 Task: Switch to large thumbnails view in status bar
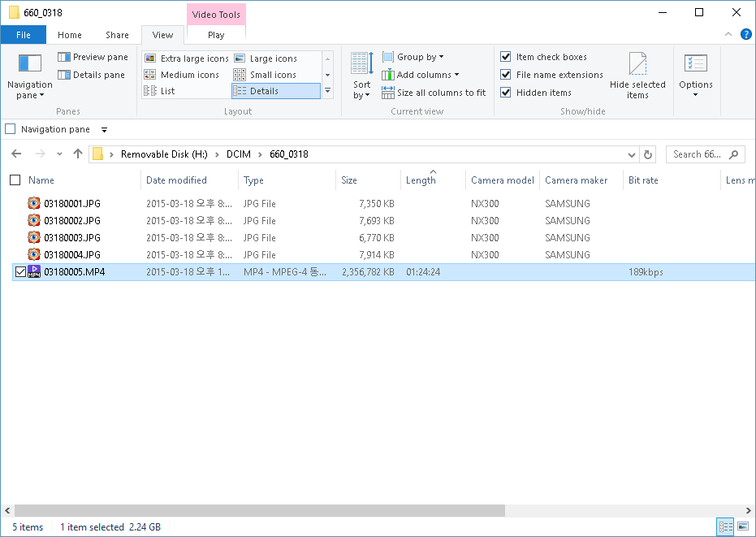[x=742, y=527]
